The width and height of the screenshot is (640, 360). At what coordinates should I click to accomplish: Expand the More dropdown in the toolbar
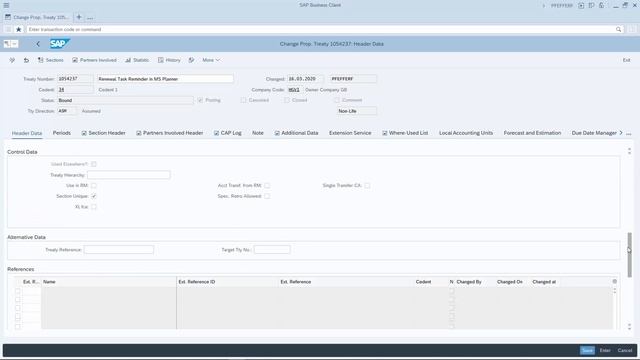211,60
